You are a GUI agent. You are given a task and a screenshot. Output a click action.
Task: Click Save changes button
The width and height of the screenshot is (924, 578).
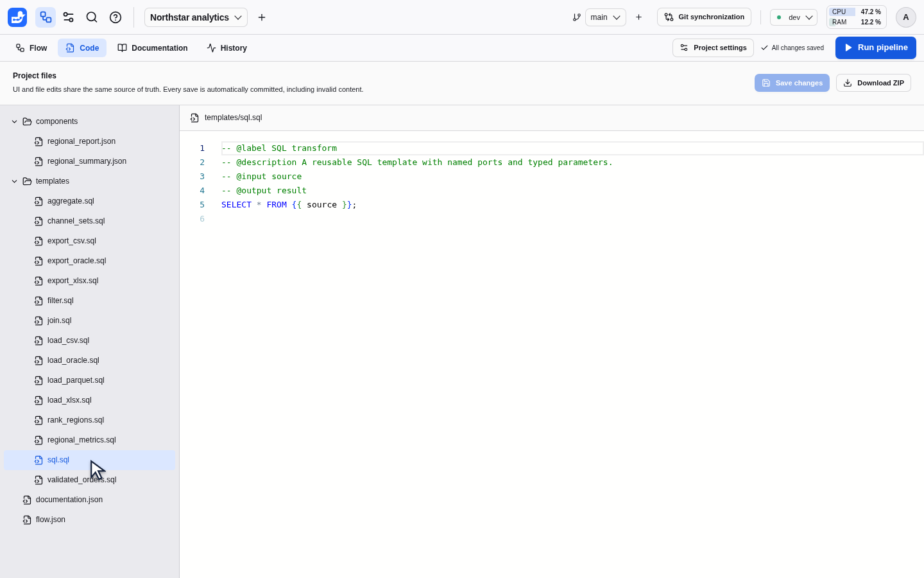[792, 83]
